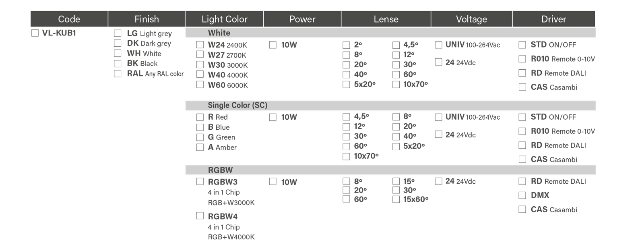Image resolution: width=644 pixels, height=251 pixels.
Task: Choose the RAL Any RAL color finish
Action: coord(118,74)
